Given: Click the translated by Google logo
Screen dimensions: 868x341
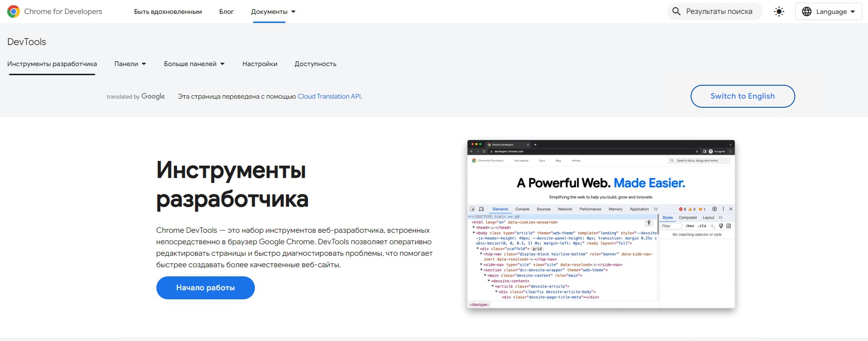Looking at the screenshot, I should [x=136, y=96].
